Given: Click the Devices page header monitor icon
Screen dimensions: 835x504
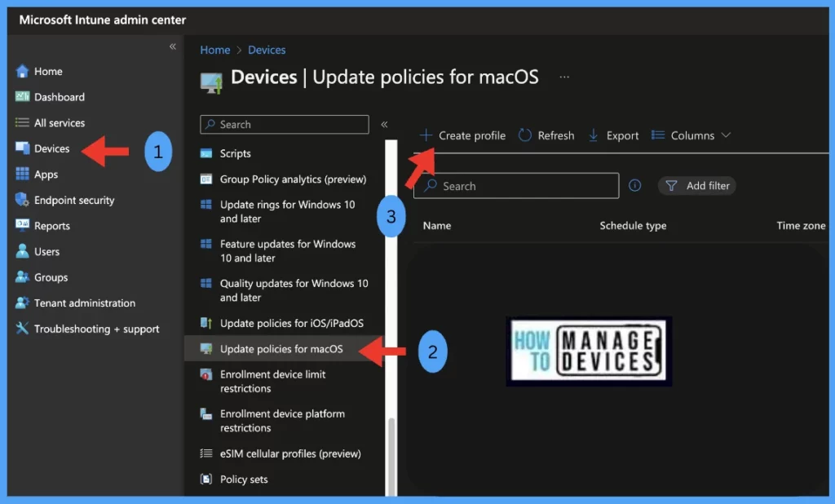Looking at the screenshot, I should tap(211, 83).
